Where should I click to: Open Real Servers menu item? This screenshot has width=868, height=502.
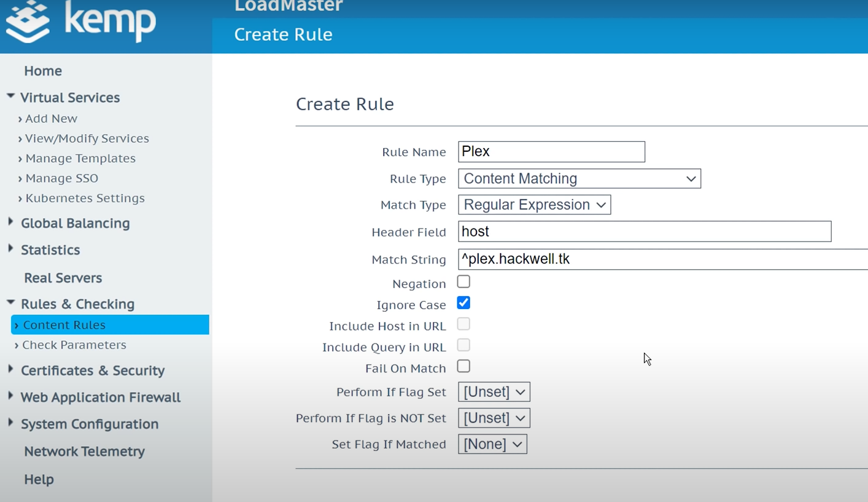pyautogui.click(x=63, y=278)
